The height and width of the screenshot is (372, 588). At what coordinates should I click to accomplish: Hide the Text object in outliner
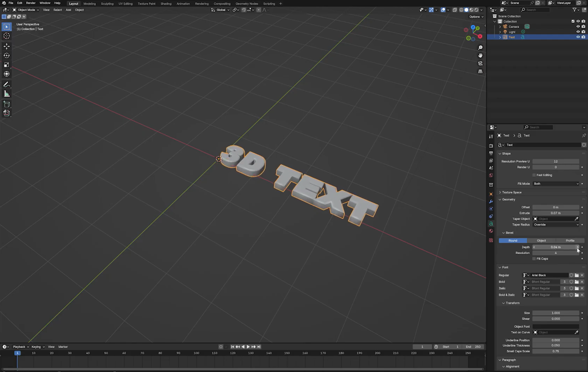coord(578,37)
